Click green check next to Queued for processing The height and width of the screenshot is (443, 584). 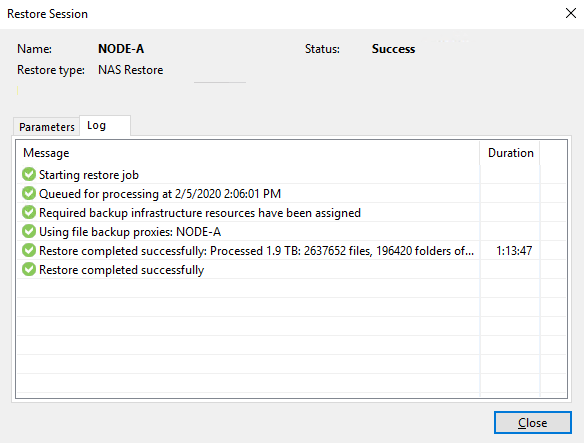(x=29, y=193)
